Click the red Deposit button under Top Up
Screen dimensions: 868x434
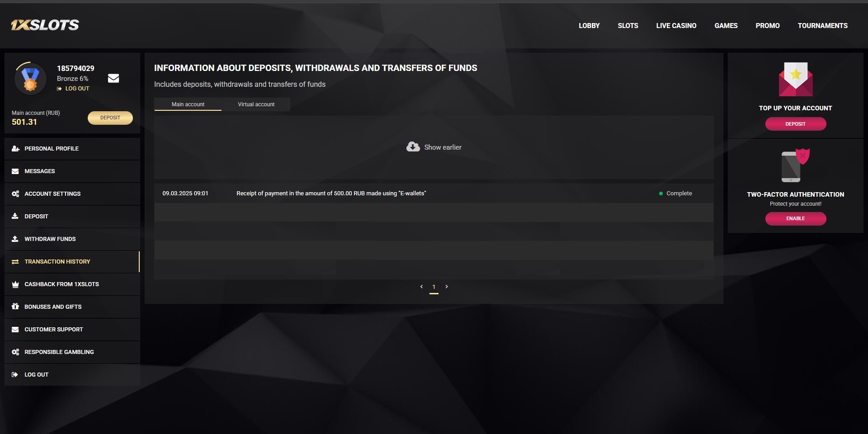click(796, 124)
